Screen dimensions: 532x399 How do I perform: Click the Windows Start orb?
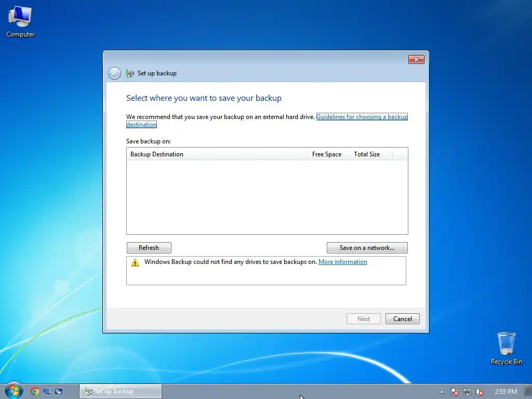[x=14, y=391]
